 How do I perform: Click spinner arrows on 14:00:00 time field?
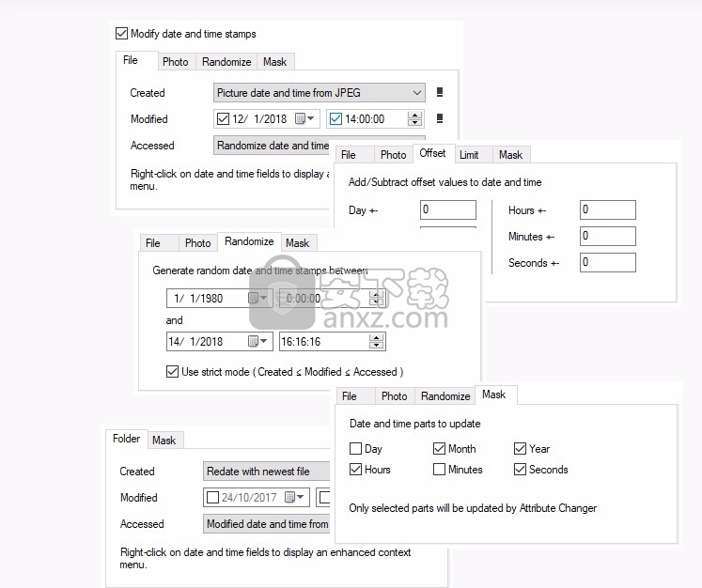point(414,119)
